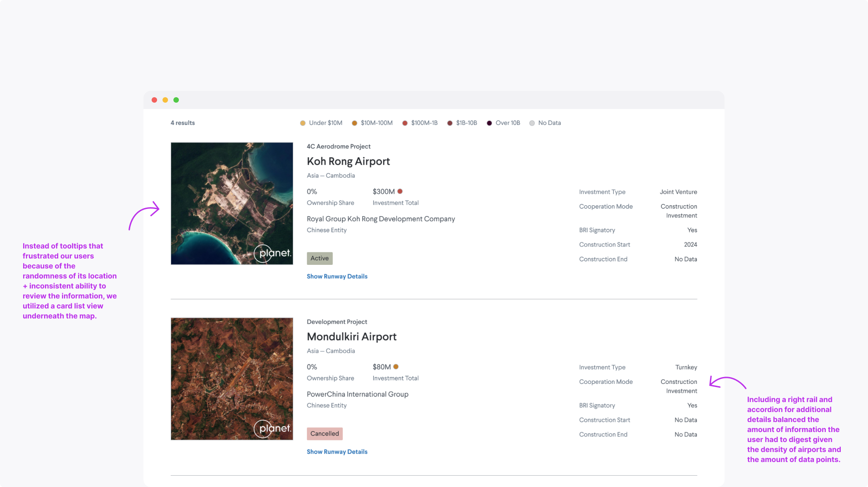Viewport: 868px width, 487px height.
Task: Click the red window close dot
Action: coord(154,100)
